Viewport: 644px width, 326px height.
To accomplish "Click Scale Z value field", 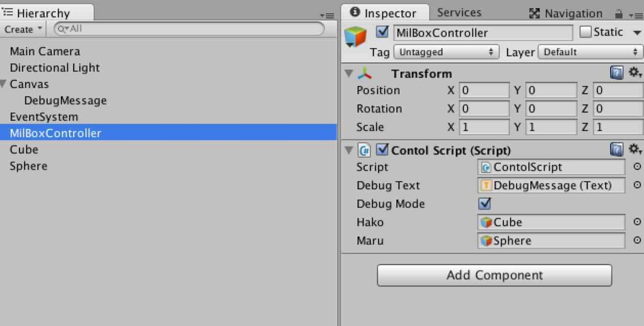I will (x=618, y=127).
